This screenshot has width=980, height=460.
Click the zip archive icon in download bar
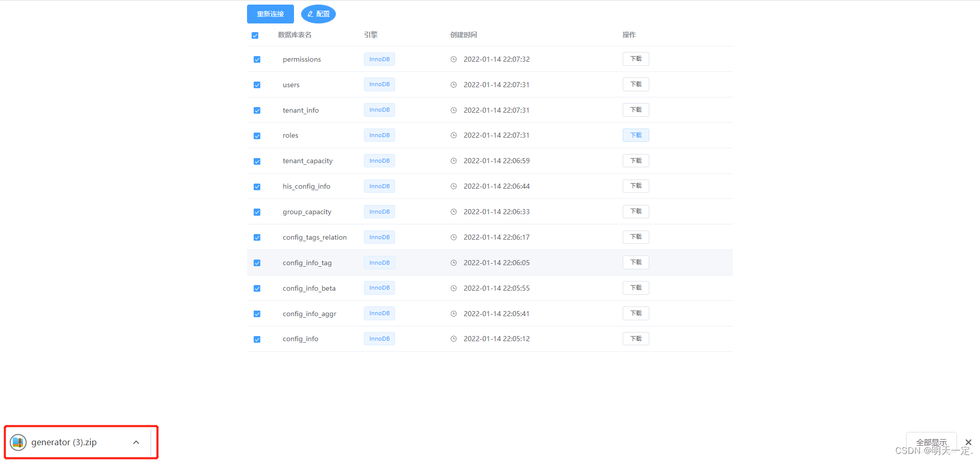(x=18, y=442)
